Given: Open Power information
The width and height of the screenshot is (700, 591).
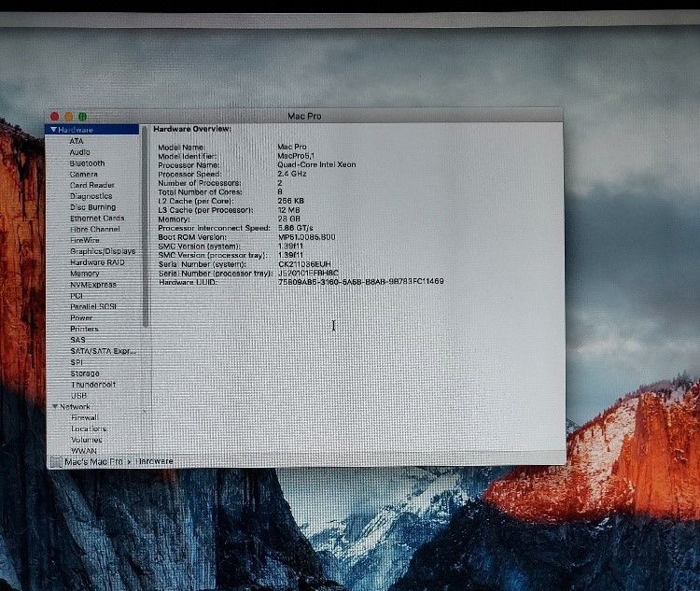Looking at the screenshot, I should (x=81, y=318).
